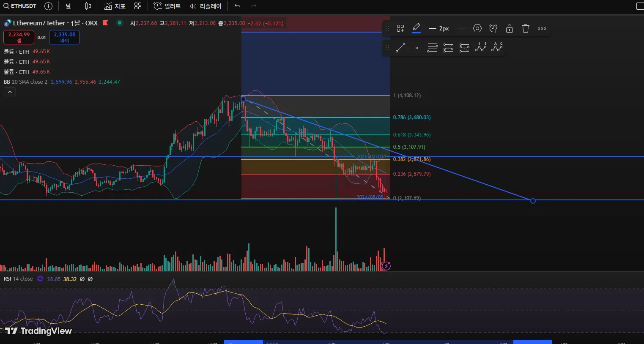Open the 날 time interval dropdown
Viewport: 644px width, 344px height.
[68, 6]
